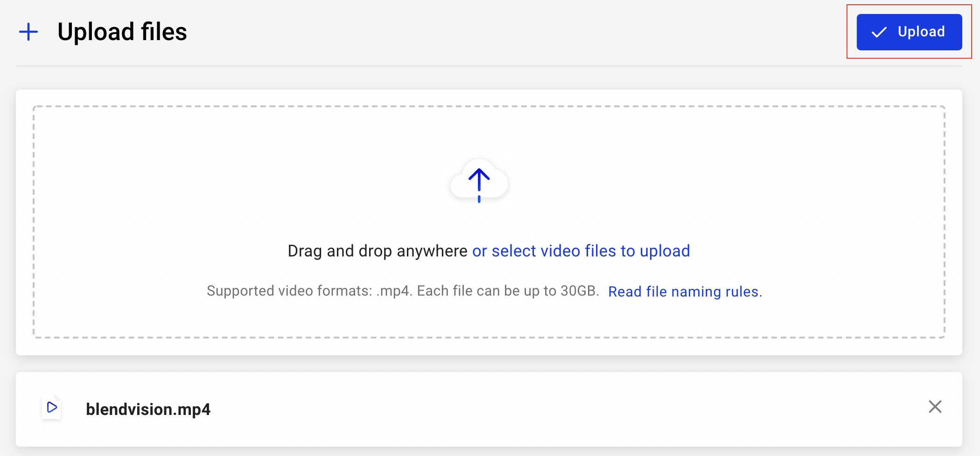Remove blendvision.mp4 with the X icon

[x=935, y=407]
